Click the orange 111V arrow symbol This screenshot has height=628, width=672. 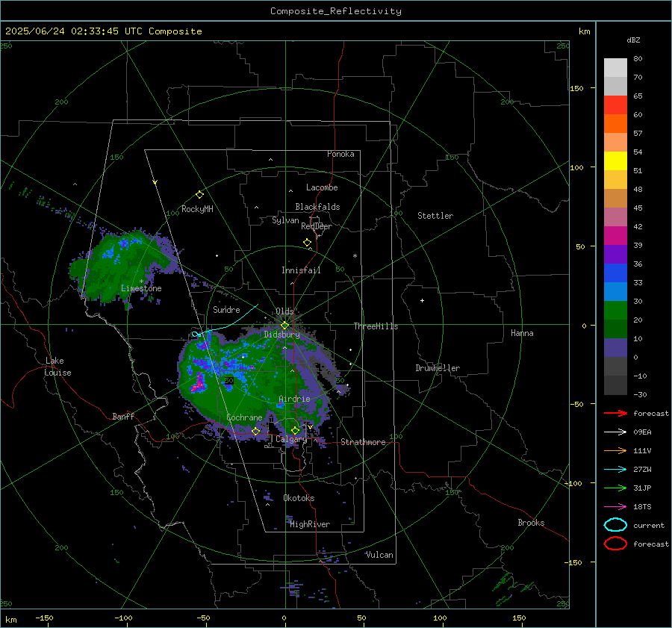pyautogui.click(x=615, y=450)
